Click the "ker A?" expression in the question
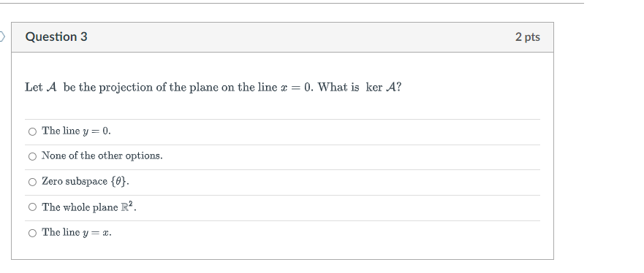This screenshot has height=273, width=644. (x=384, y=88)
